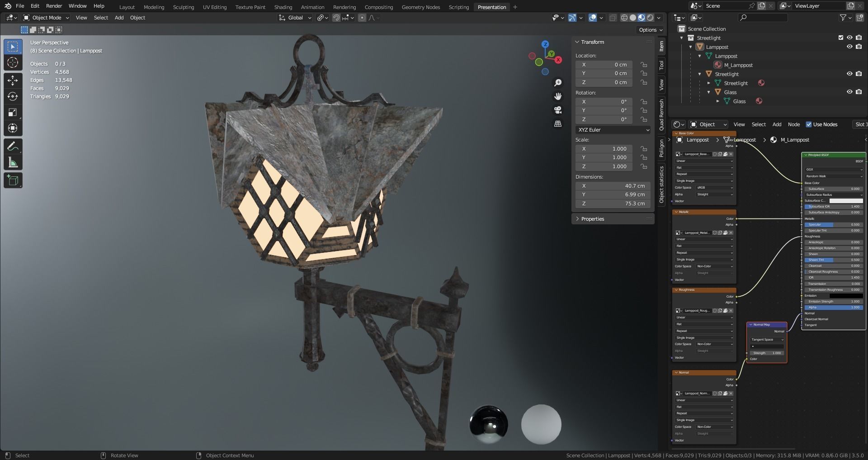
Task: Open node editor Object type dropdown
Action: pos(708,124)
